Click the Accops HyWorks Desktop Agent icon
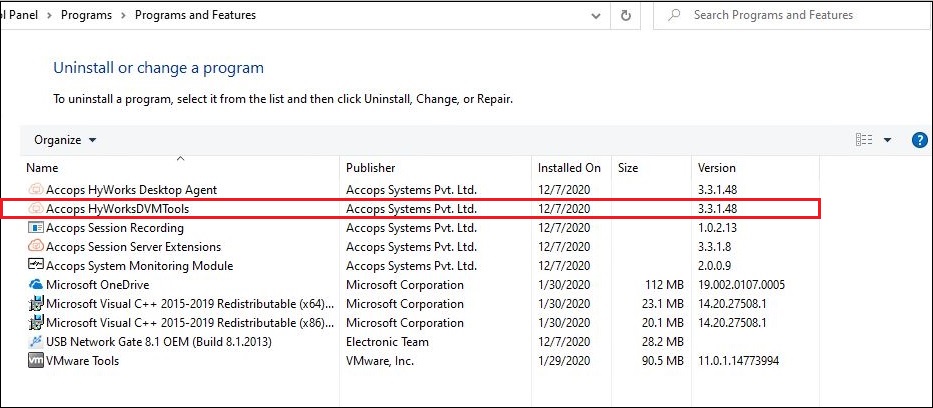This screenshot has width=933, height=408. tap(36, 190)
